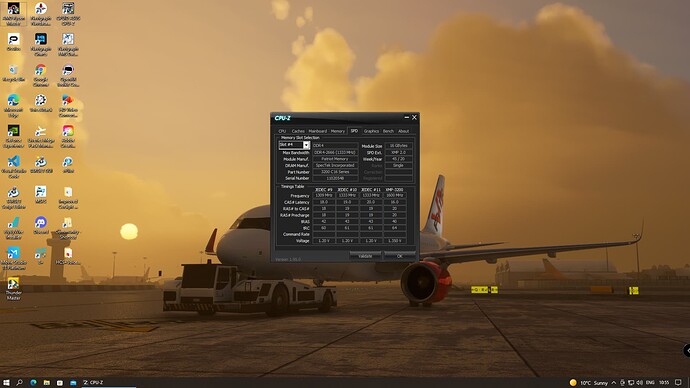This screenshot has height=388, width=690.
Task: Click the Single ranks value
Action: 399,165
